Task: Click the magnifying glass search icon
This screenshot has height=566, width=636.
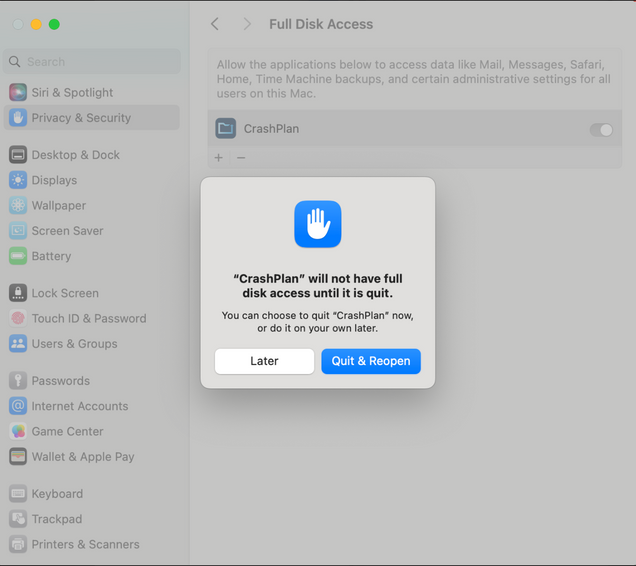Action: pyautogui.click(x=15, y=62)
